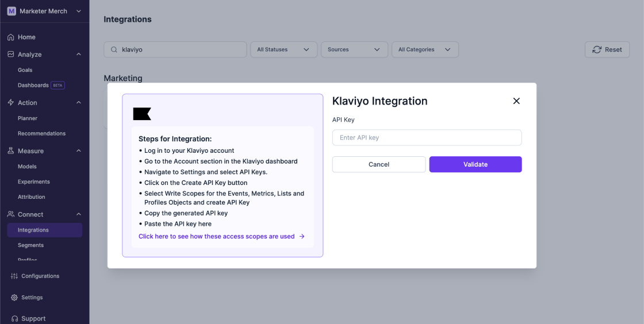Click the BETA badge beside Dashboards
Viewport: 644px width, 324px height.
(x=57, y=85)
